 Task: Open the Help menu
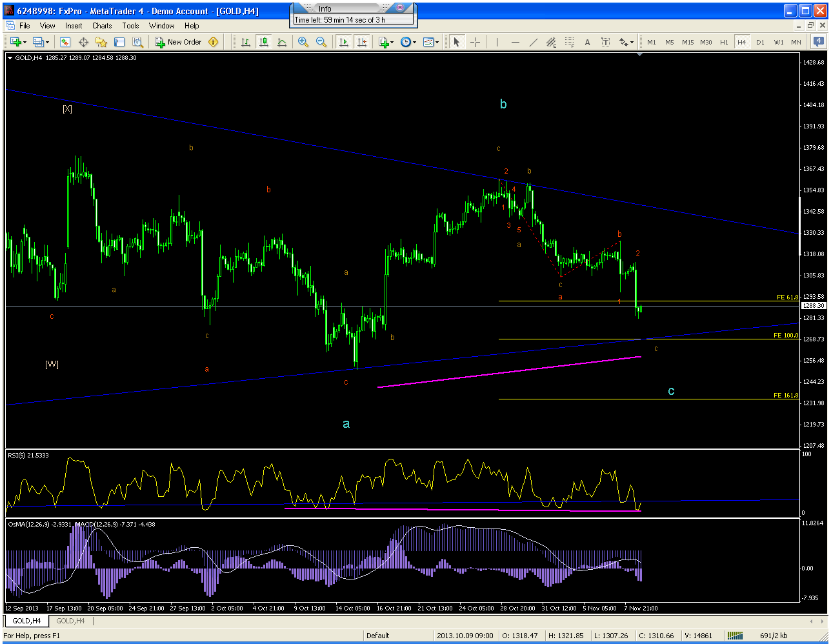click(192, 26)
